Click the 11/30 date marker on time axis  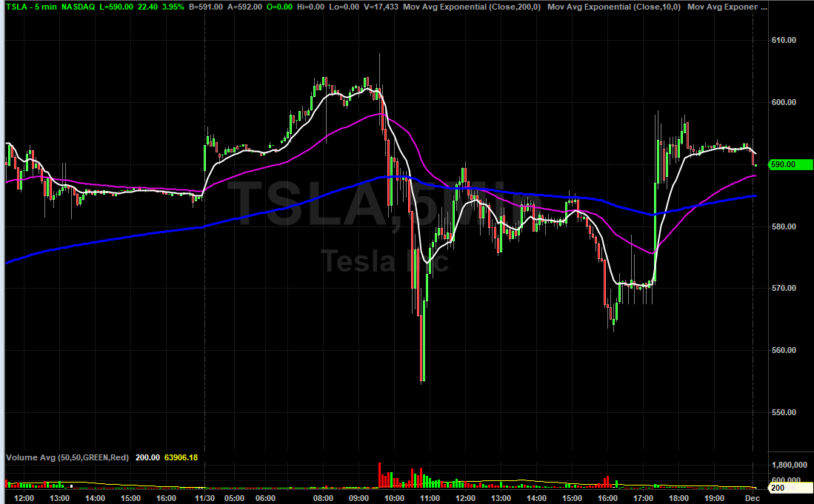point(204,498)
